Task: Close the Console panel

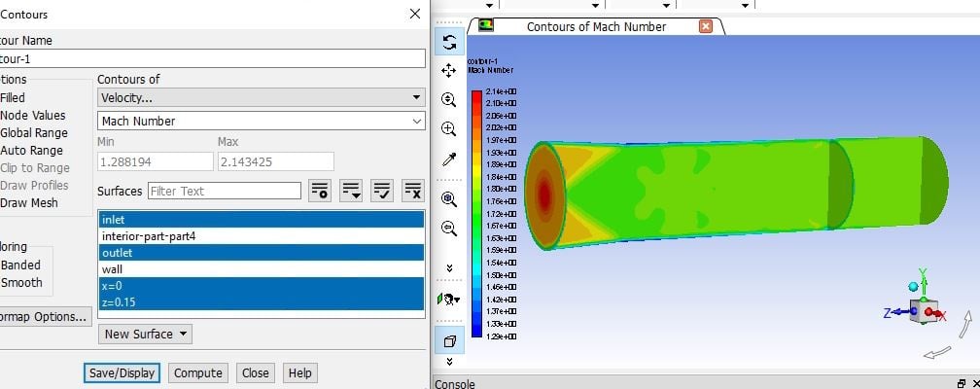Action: [x=976, y=383]
